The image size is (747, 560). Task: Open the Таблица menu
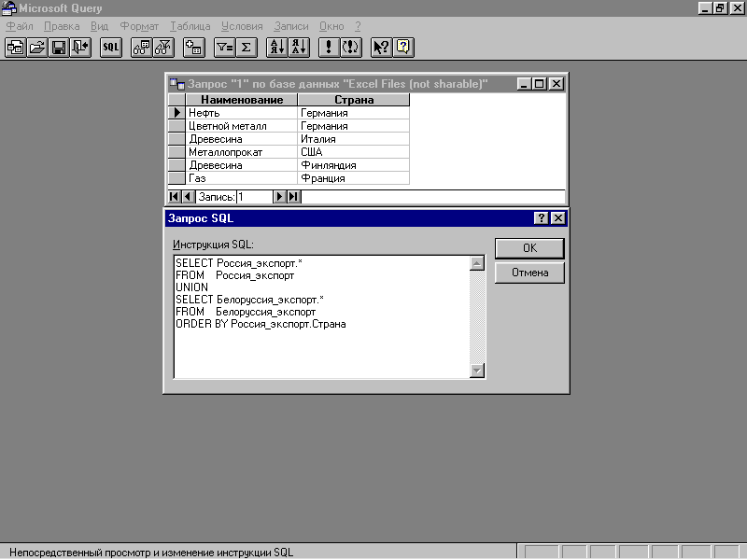click(x=190, y=26)
